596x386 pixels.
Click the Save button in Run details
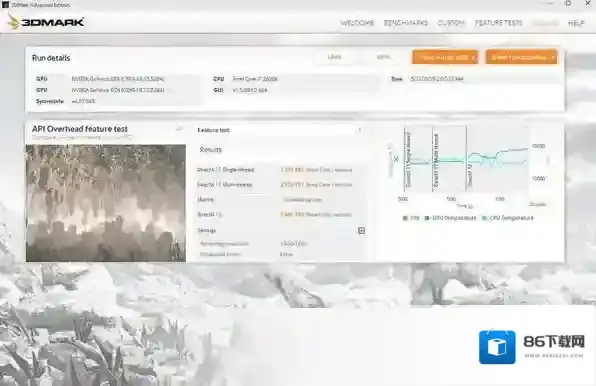tap(383, 57)
